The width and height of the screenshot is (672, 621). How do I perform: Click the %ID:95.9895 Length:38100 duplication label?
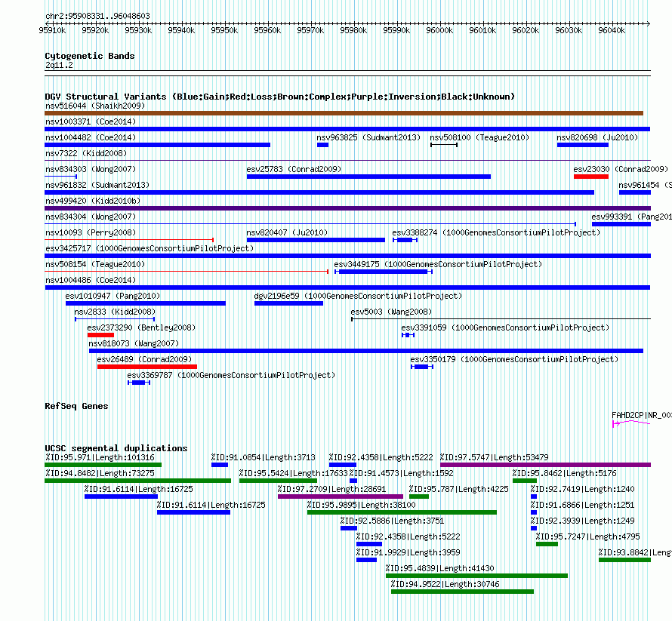click(x=361, y=505)
